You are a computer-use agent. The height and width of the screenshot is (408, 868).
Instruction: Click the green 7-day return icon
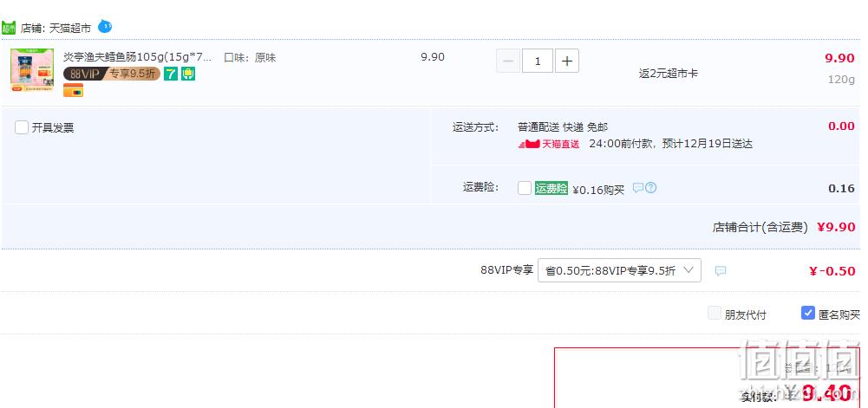pos(171,74)
